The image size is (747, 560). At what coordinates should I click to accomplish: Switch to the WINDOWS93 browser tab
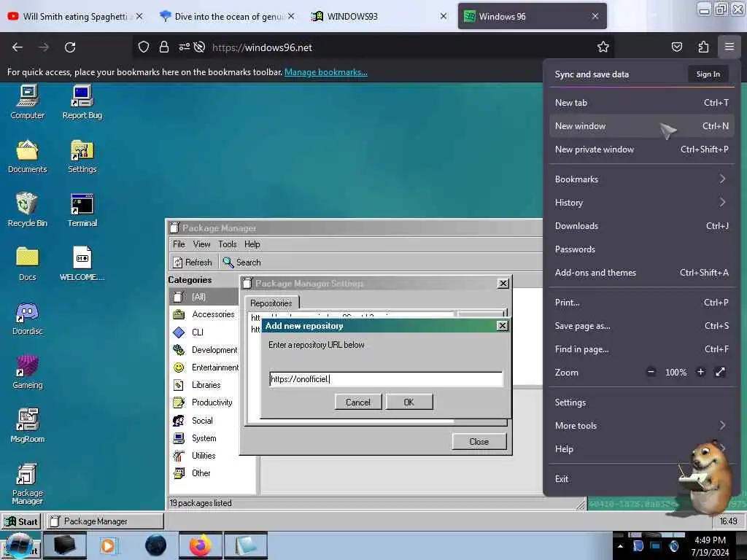(x=379, y=16)
